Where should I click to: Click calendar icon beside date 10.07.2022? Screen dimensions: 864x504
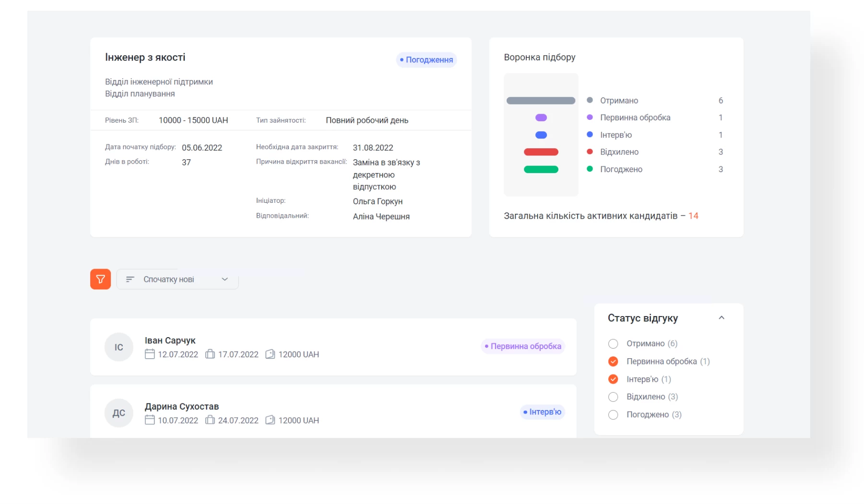pyautogui.click(x=150, y=420)
